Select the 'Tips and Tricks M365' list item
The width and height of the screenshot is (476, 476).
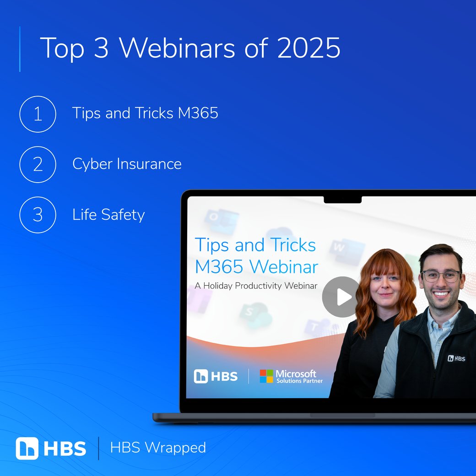tap(145, 113)
